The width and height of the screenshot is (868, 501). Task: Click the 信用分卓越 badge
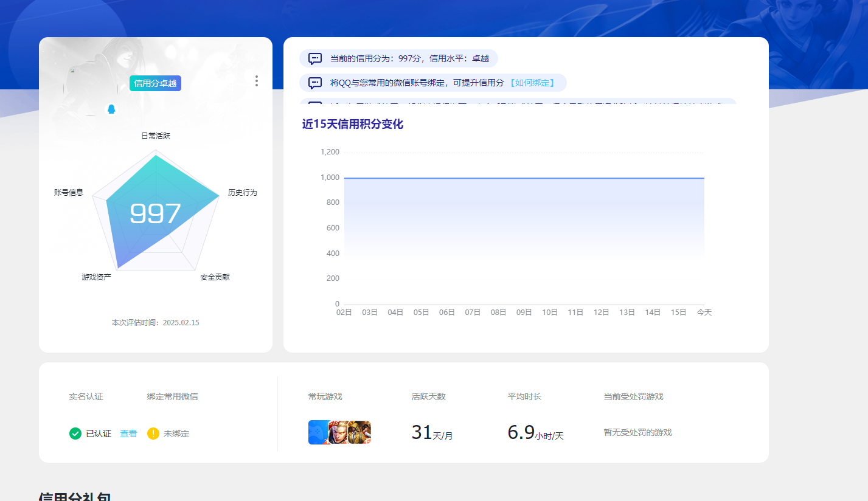155,83
